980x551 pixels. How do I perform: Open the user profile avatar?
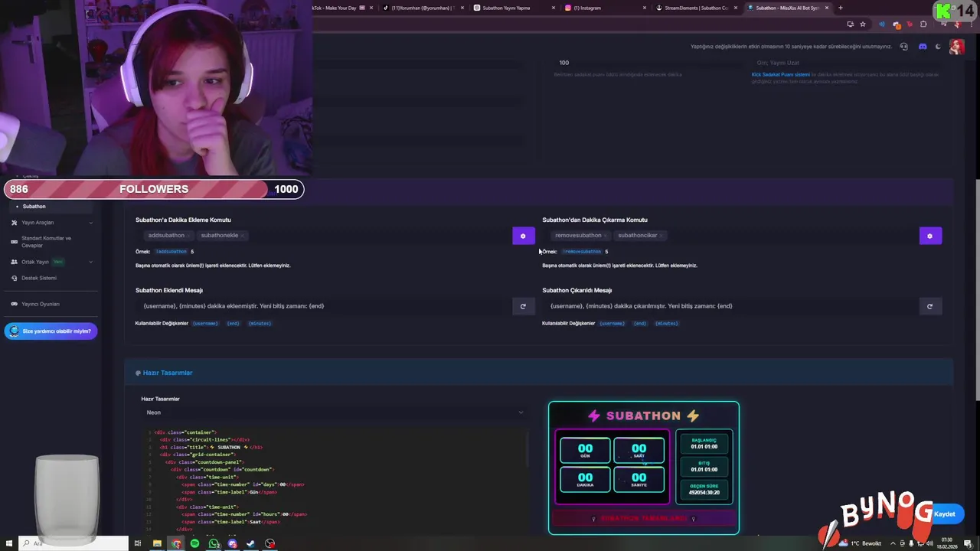tap(956, 46)
